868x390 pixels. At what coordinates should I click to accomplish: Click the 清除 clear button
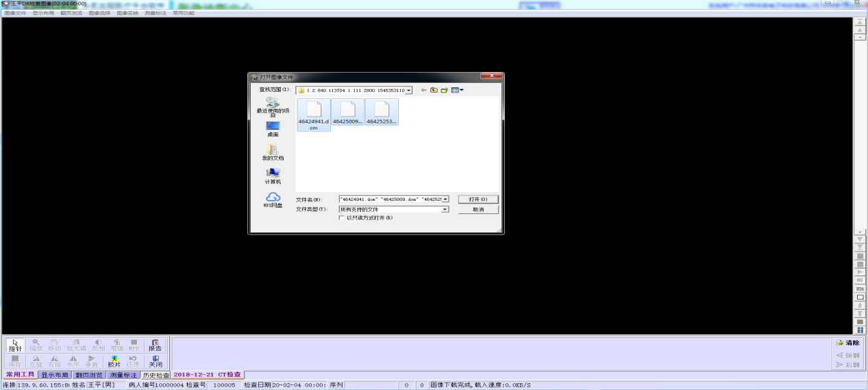[x=847, y=343]
